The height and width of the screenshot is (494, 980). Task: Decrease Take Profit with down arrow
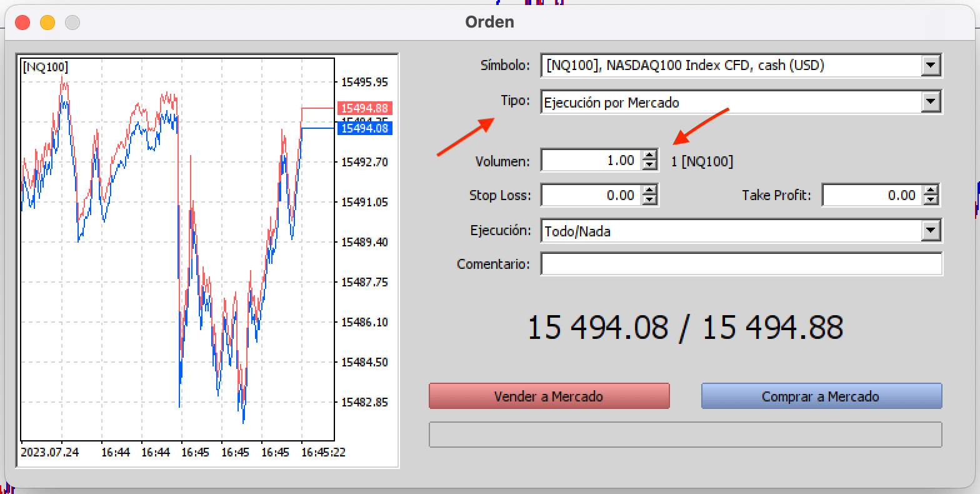(931, 200)
